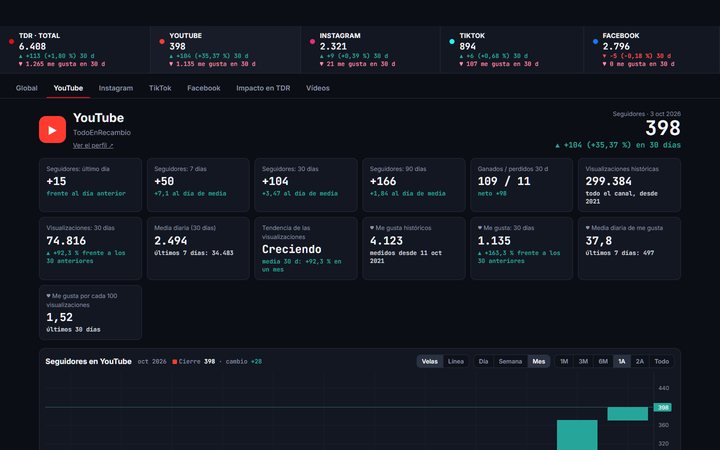Switch to the Instagram tab

116,88
